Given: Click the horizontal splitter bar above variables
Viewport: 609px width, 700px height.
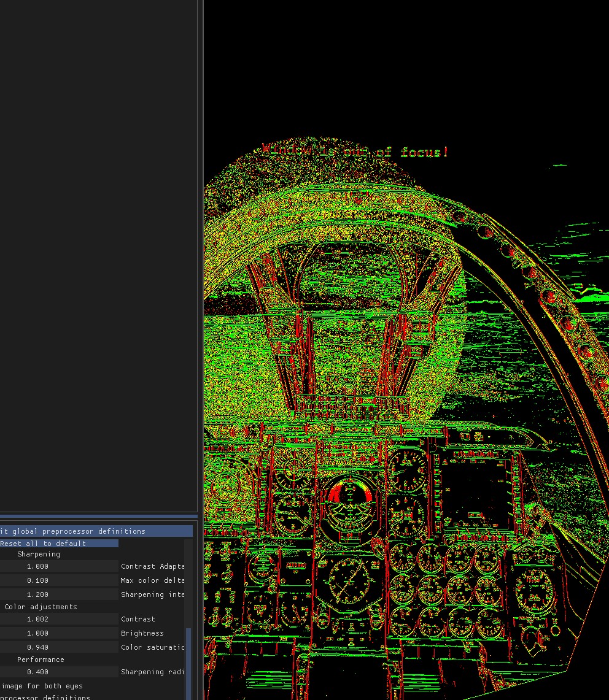Looking at the screenshot, I should tap(98, 517).
